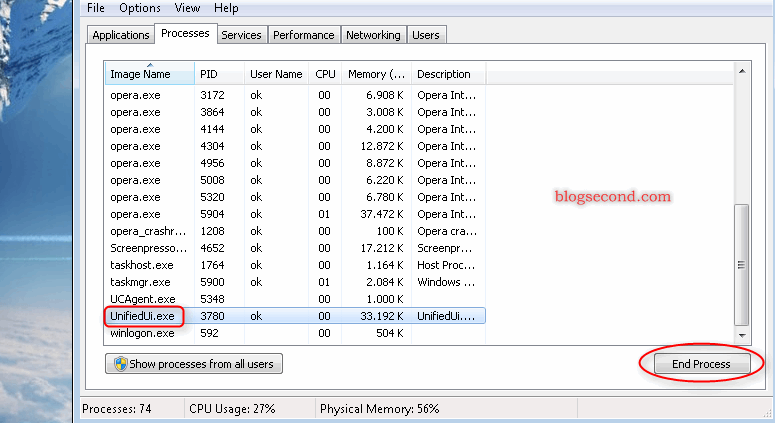Click the shield icon on Show processes button
Viewport: 775px width, 423px height.
(120, 364)
